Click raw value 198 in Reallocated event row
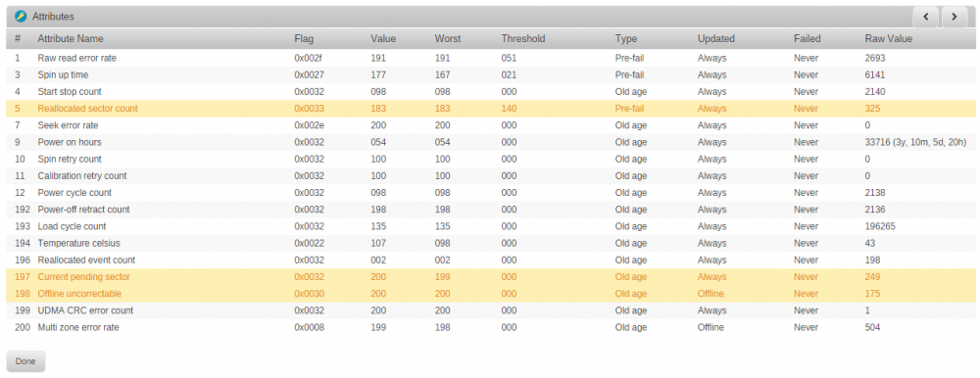Screen dimensions: 980x378 pyautogui.click(x=872, y=260)
